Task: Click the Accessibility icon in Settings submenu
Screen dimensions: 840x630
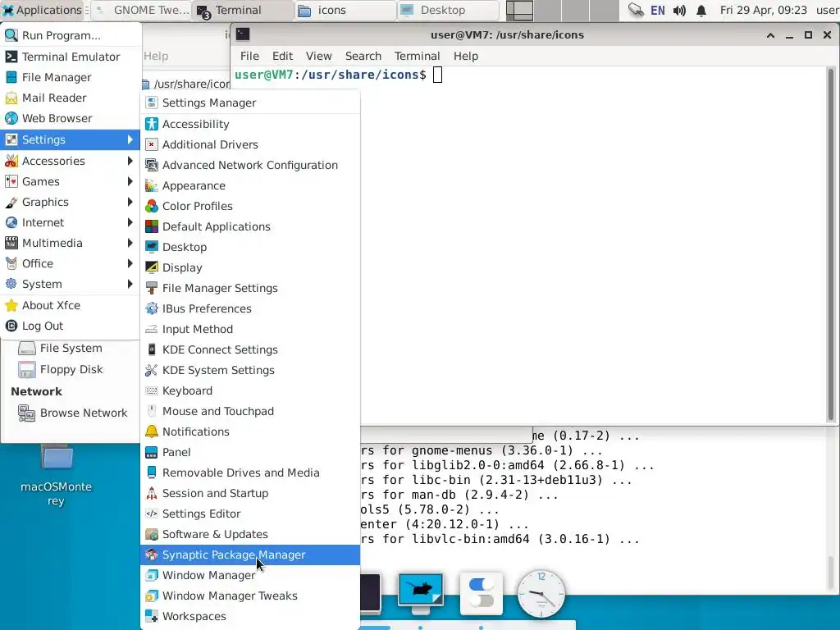Action: pyautogui.click(x=152, y=124)
